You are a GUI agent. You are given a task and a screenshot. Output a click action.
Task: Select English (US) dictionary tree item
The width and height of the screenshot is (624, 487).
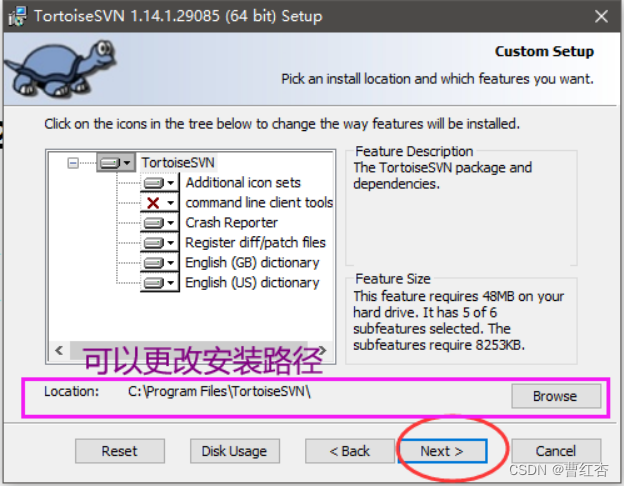(252, 282)
